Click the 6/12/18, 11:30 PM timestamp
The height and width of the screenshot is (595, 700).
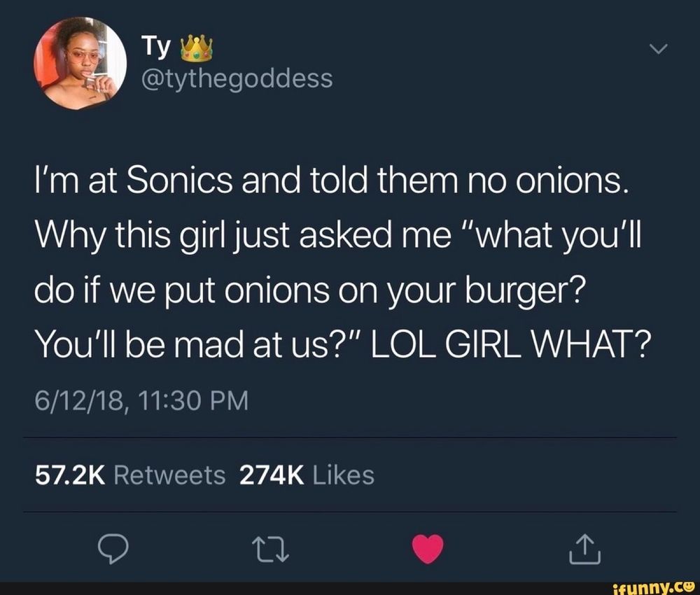[x=141, y=400]
